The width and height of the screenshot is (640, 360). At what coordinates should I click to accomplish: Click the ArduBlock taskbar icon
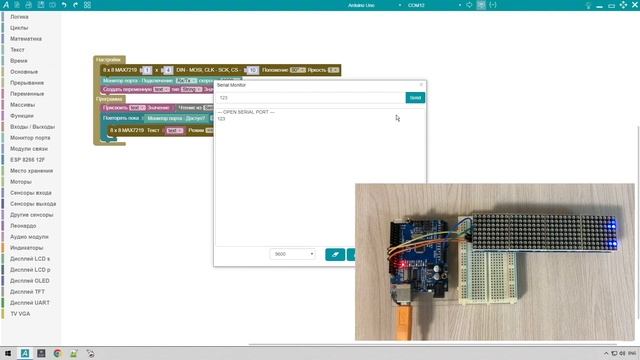click(x=25, y=353)
